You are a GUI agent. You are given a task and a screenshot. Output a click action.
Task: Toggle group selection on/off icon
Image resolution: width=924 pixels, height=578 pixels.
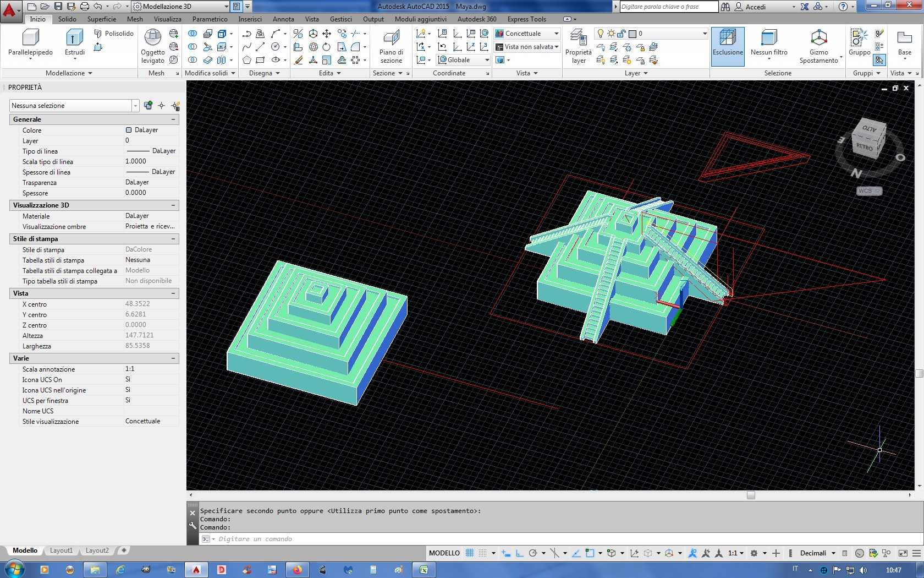click(x=879, y=60)
